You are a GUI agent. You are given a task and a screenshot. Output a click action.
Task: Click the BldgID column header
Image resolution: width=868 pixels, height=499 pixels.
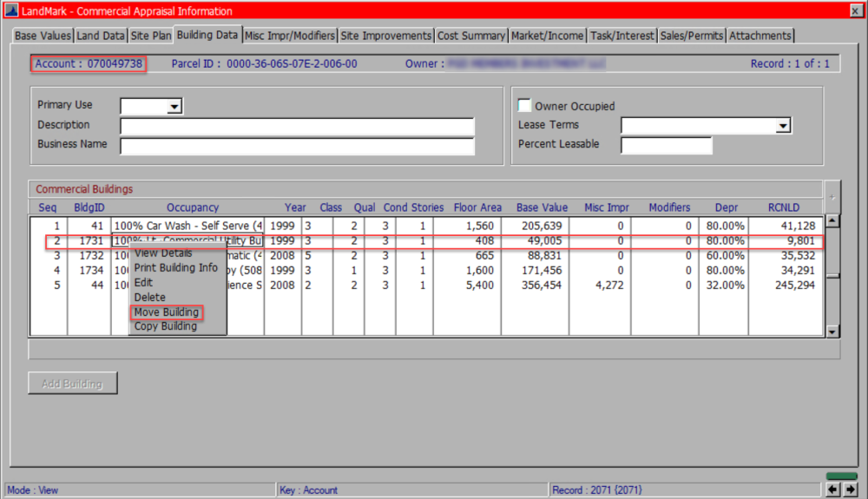(x=89, y=207)
